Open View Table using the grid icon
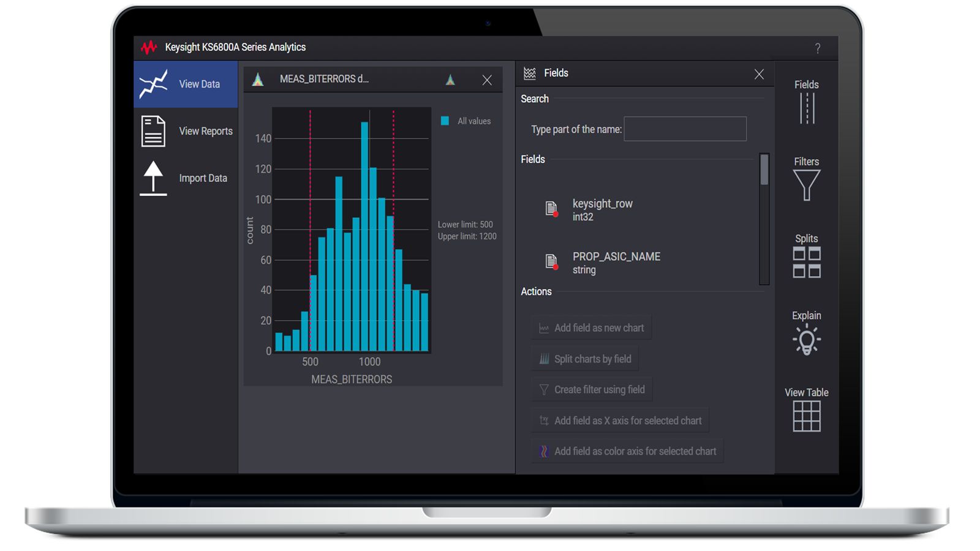The height and width of the screenshot is (551, 980). point(806,416)
